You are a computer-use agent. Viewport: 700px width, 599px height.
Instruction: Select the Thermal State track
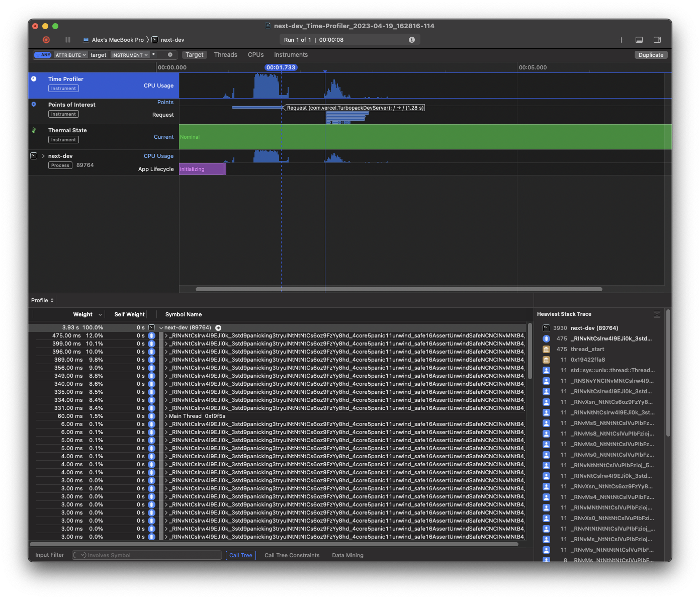click(x=104, y=137)
